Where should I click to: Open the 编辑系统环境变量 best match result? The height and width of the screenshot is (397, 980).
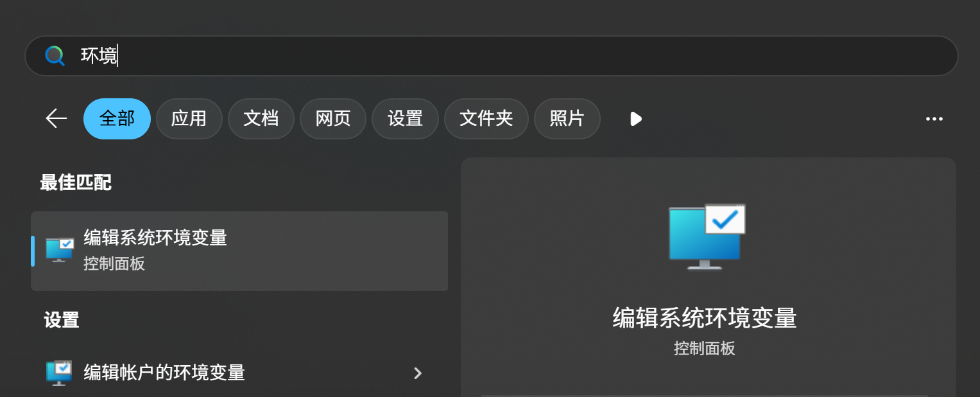pos(239,251)
